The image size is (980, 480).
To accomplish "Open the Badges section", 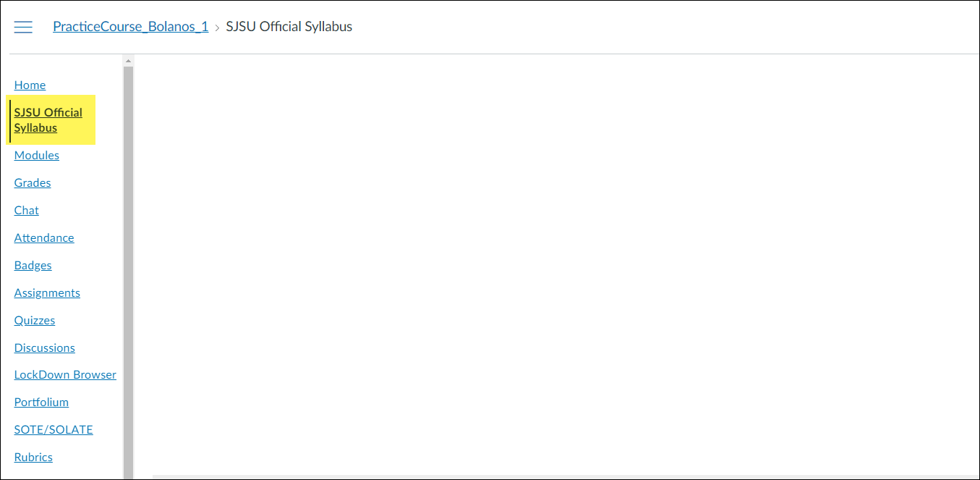I will (33, 265).
